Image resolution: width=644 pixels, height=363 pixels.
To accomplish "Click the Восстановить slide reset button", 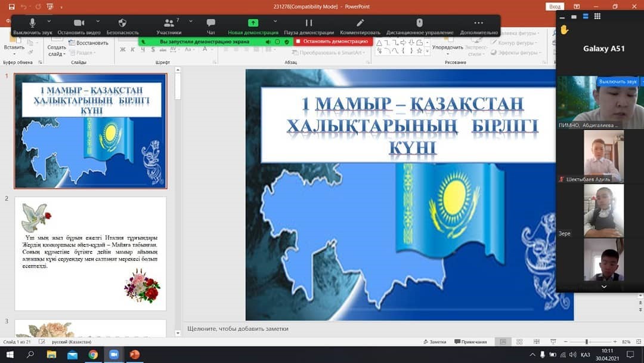I will 88,43.
